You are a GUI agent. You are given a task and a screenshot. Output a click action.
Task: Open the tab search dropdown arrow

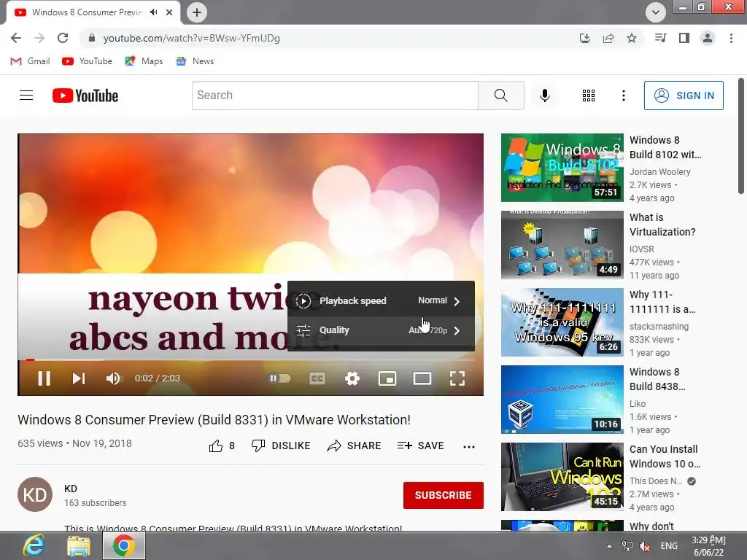tap(656, 12)
